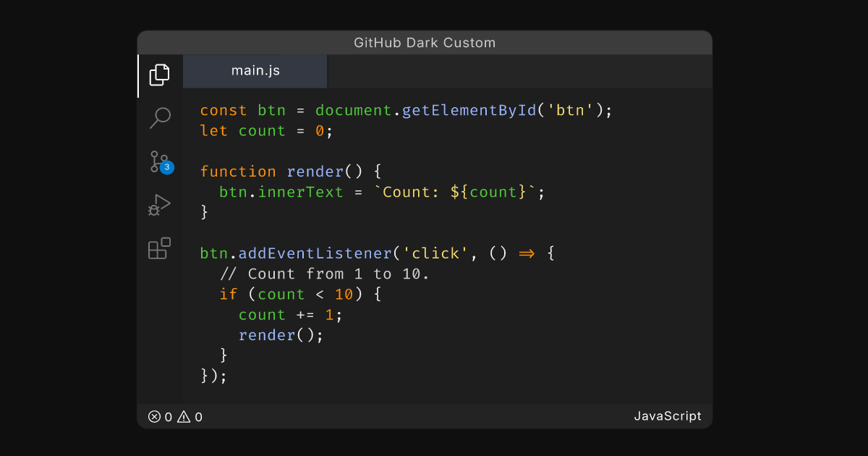Click the '// Count from 1 to 10.' comment

click(x=324, y=274)
